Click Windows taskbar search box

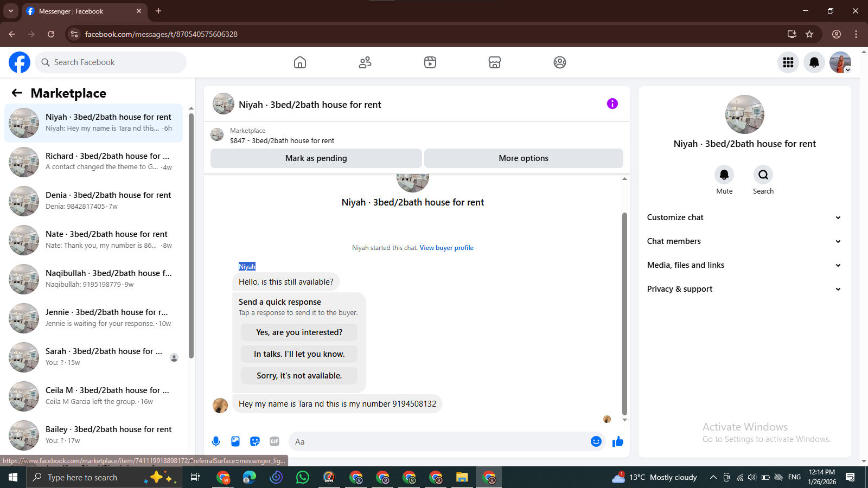103,477
